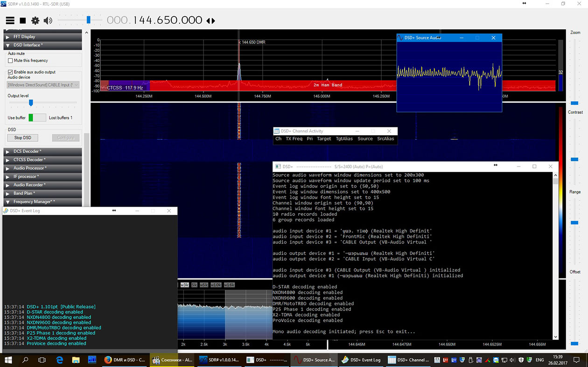Expand the Audio Recorder panel
The height and width of the screenshot is (367, 588).
[x=42, y=185]
